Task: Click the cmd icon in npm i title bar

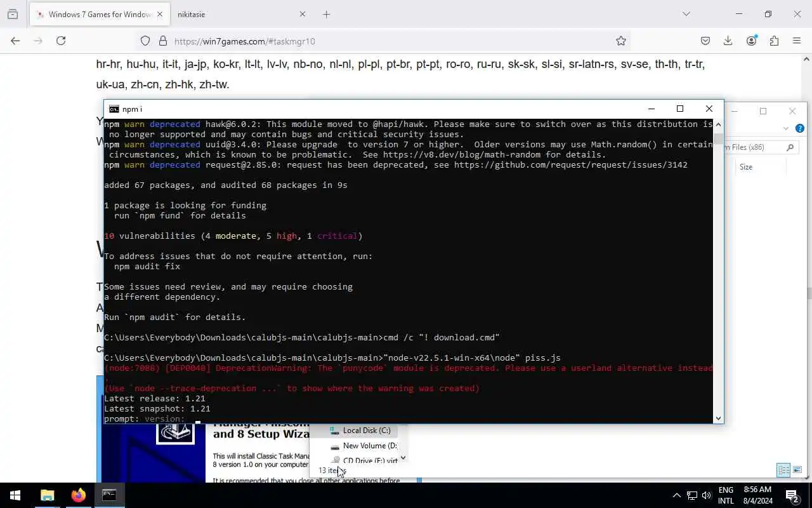Action: click(x=114, y=109)
